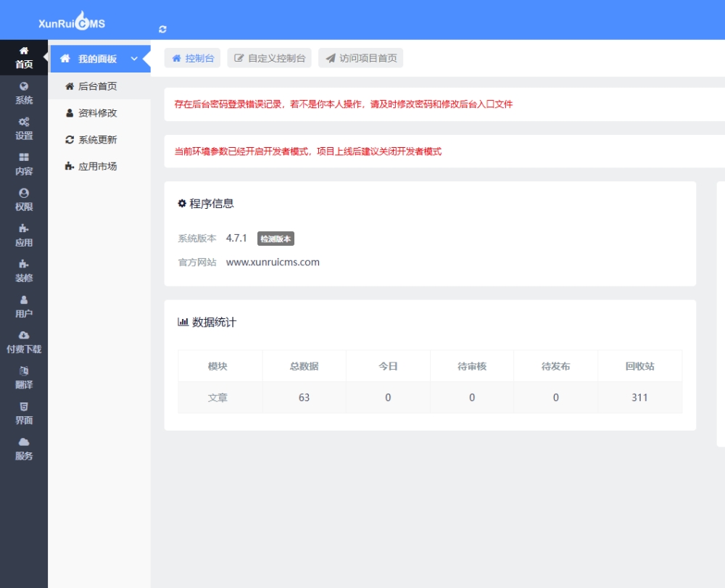The image size is (725, 588).
Task: Open 系统更新 system update item
Action: coord(97,140)
